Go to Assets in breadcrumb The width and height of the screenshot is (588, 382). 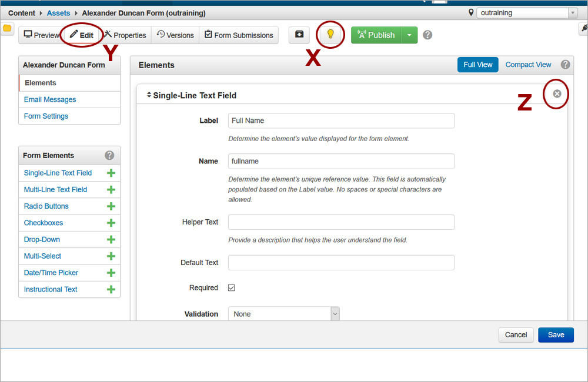(x=58, y=13)
